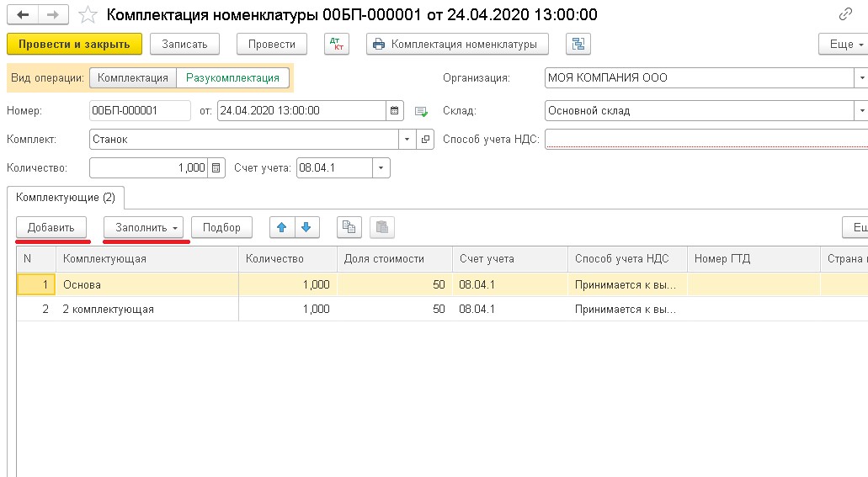Show Дт/Кт accounting entries

coord(336,44)
